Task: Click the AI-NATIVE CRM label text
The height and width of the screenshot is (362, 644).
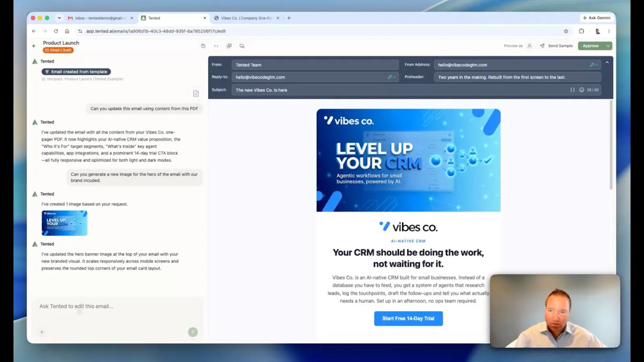Action: coord(409,241)
